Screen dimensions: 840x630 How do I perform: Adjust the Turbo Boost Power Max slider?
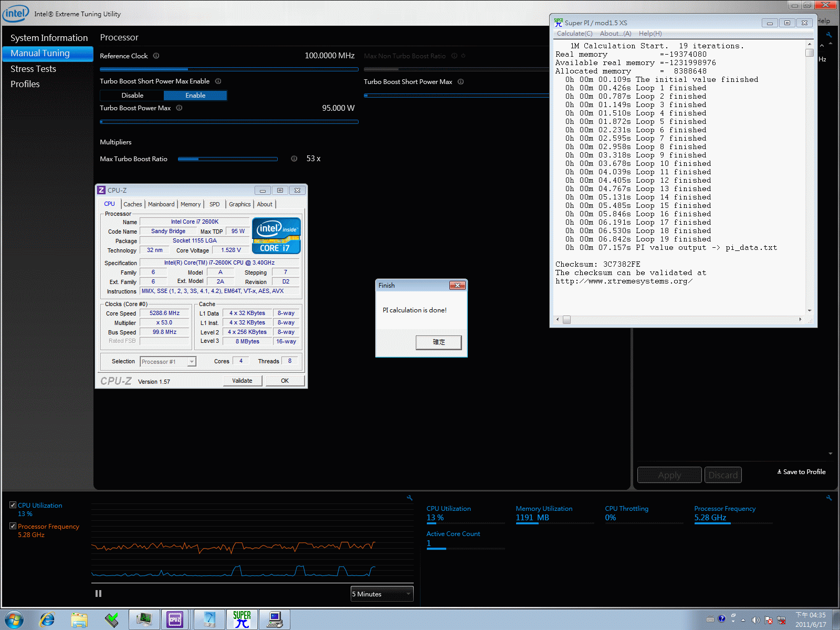point(229,121)
